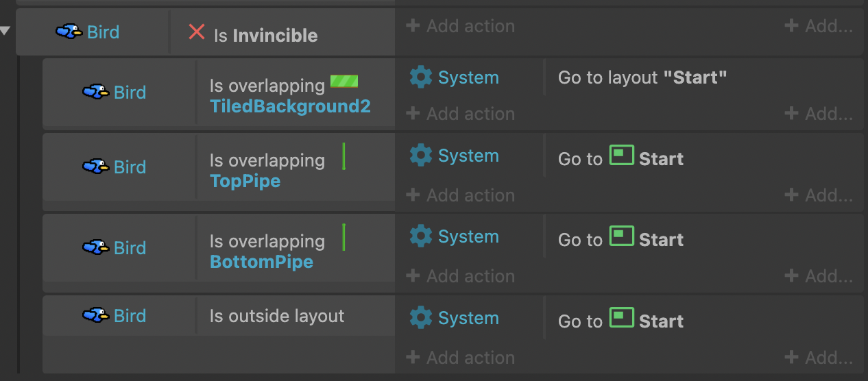Viewport: 868px width, 381px height.
Task: Click System gear icon in BottomPipe event
Action: coord(421,236)
